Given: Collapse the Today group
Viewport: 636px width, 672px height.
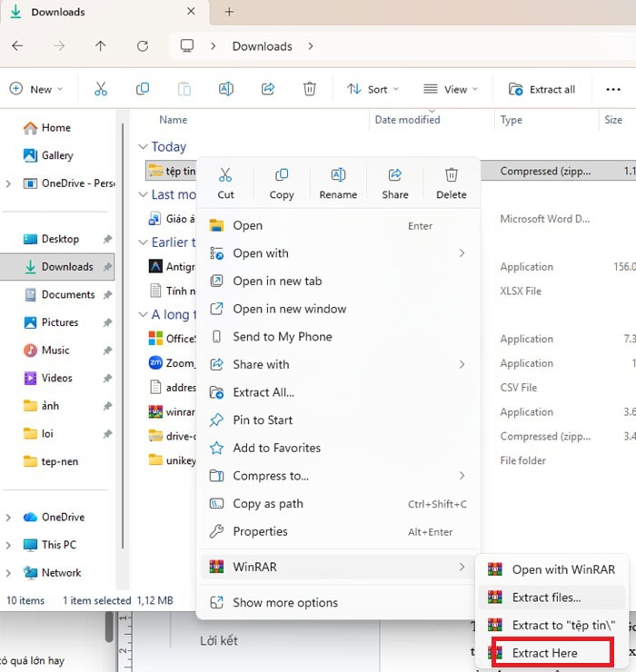Looking at the screenshot, I should (x=143, y=147).
